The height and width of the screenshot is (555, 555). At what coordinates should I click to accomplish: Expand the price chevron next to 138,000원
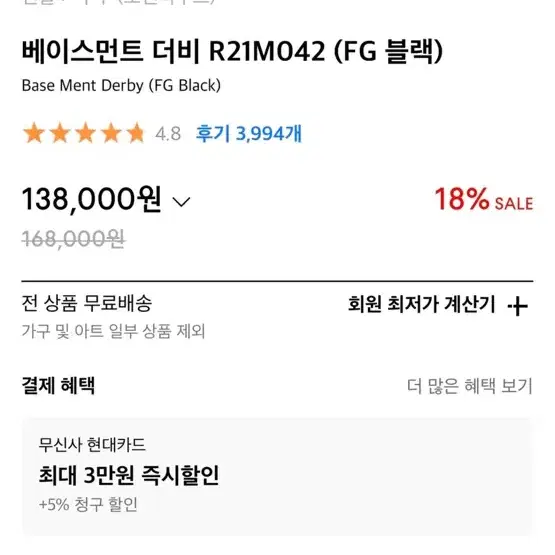click(x=181, y=202)
